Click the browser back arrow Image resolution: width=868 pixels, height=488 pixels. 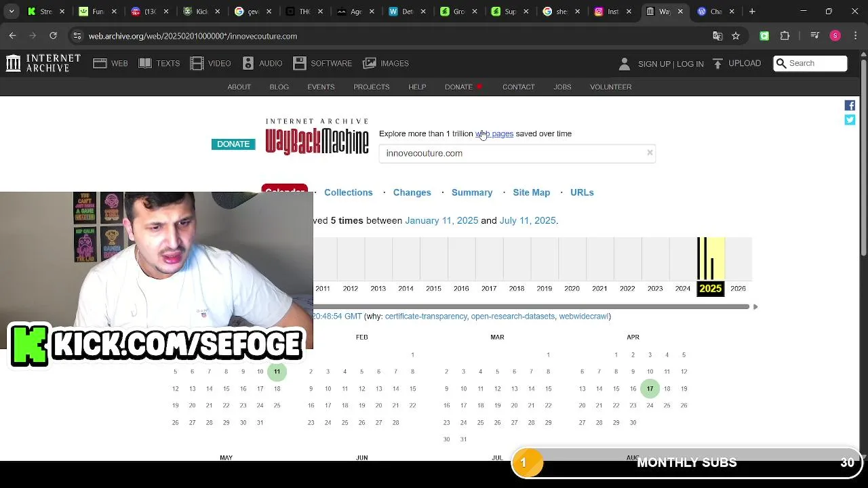click(x=13, y=36)
